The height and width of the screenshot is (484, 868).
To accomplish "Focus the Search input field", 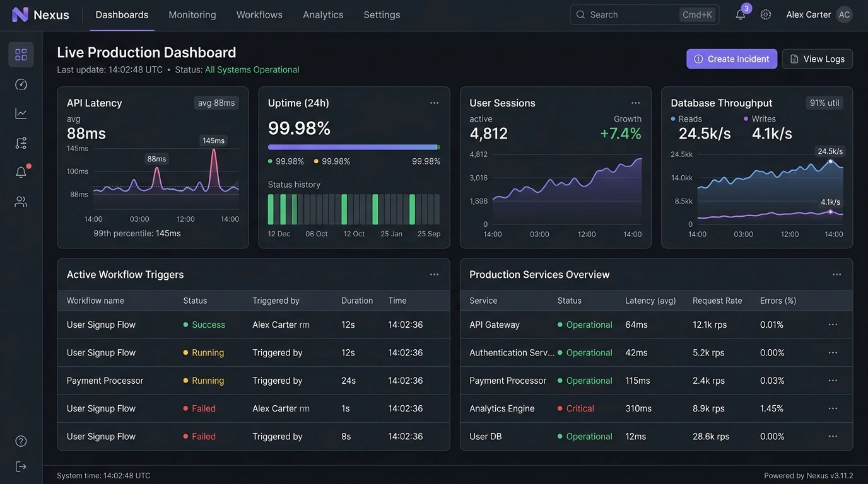I will coord(644,14).
